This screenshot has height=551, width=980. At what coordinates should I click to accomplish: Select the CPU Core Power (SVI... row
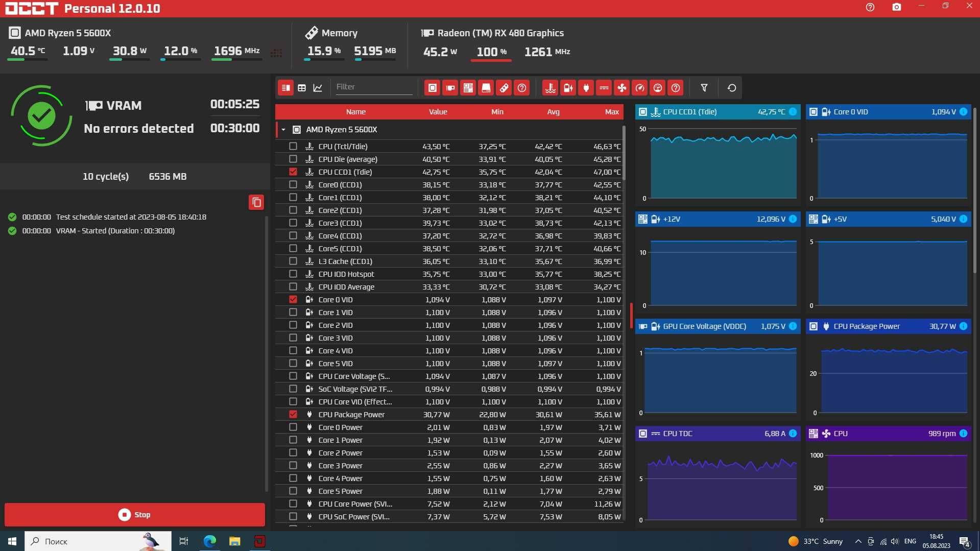point(449,504)
